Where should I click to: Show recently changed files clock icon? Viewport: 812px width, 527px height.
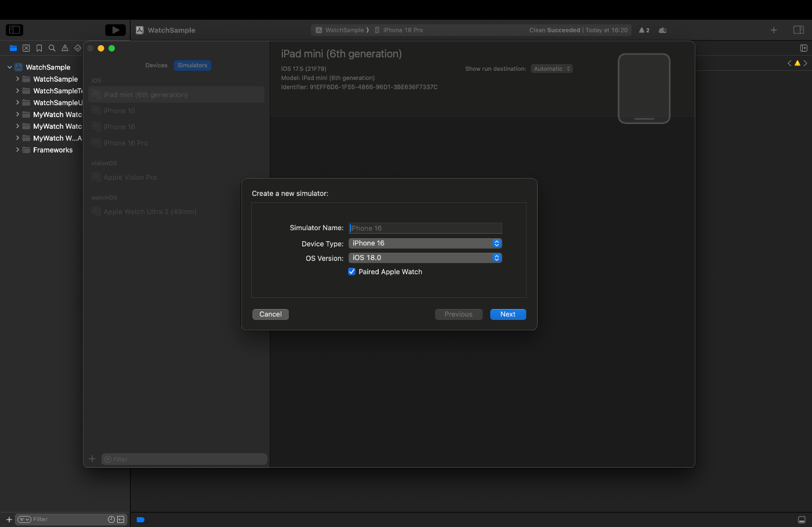111,519
